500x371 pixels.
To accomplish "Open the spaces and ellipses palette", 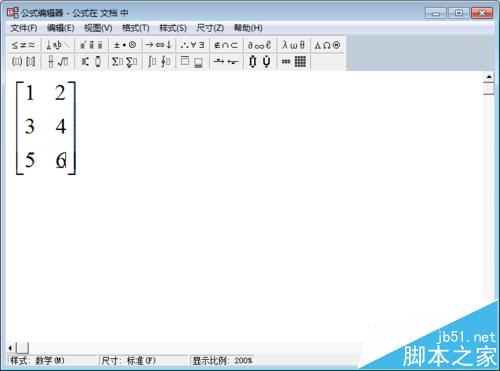I will (x=57, y=45).
